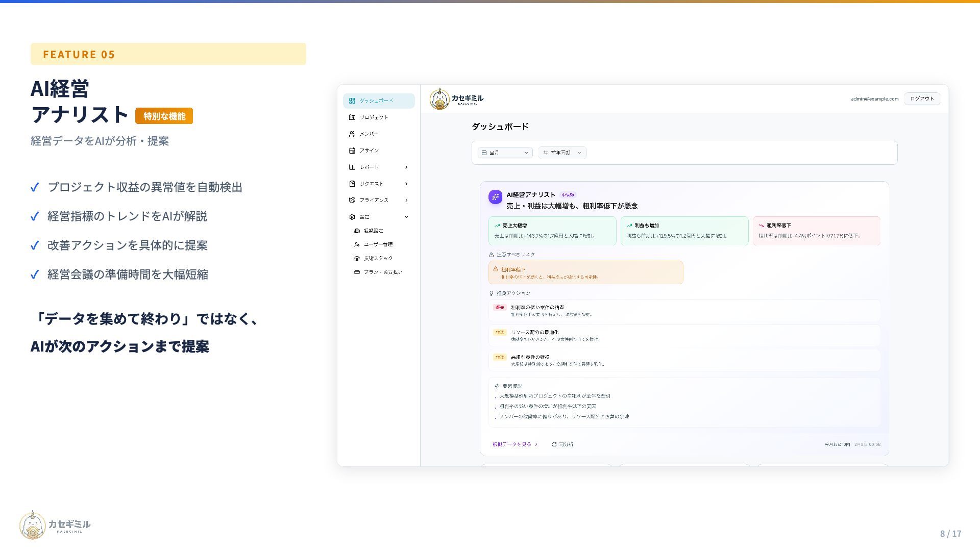Click the プロジェクト folder icon
The height and width of the screenshot is (551, 980).
(352, 117)
